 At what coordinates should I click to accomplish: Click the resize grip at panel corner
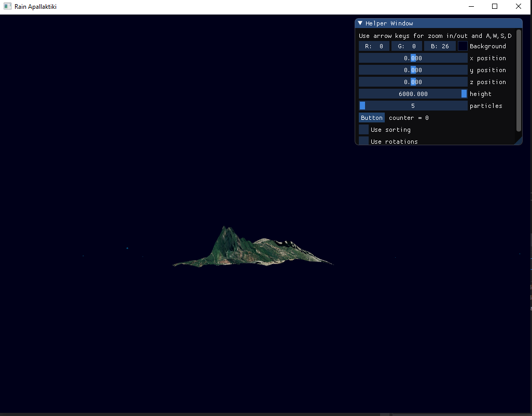pos(520,142)
